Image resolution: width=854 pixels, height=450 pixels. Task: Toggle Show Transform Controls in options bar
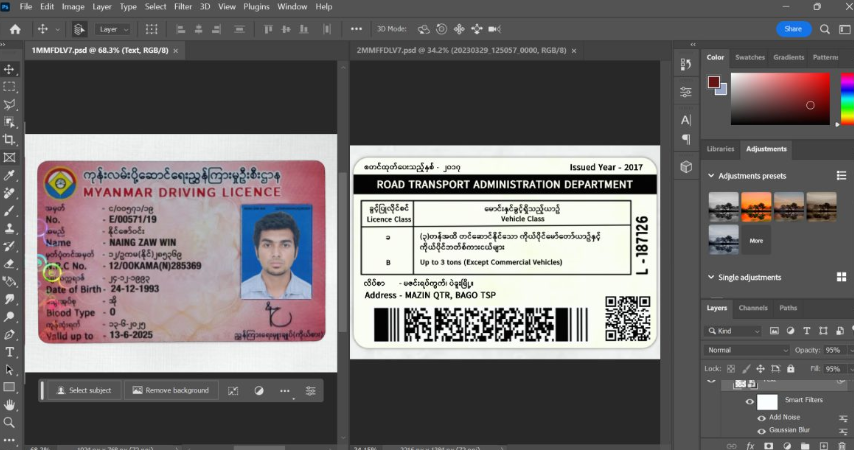click(151, 29)
